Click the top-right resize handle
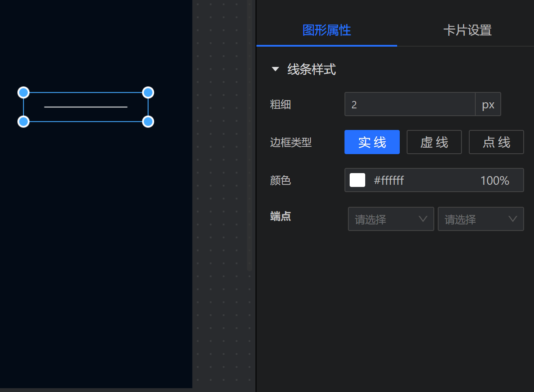534x392 pixels. pyautogui.click(x=148, y=92)
